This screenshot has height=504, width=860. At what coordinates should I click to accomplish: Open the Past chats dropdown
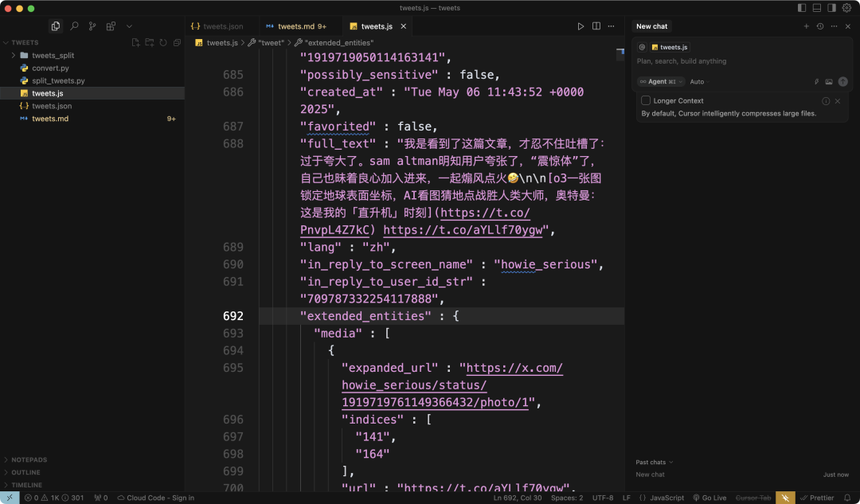[x=654, y=463]
